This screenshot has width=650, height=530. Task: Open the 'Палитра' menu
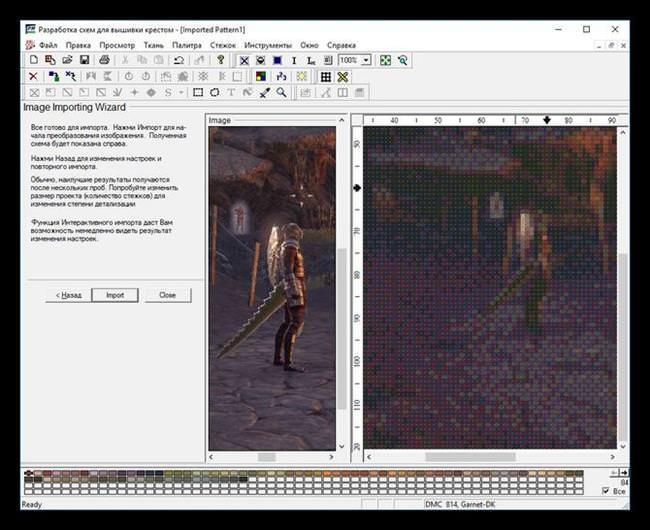click(x=187, y=45)
